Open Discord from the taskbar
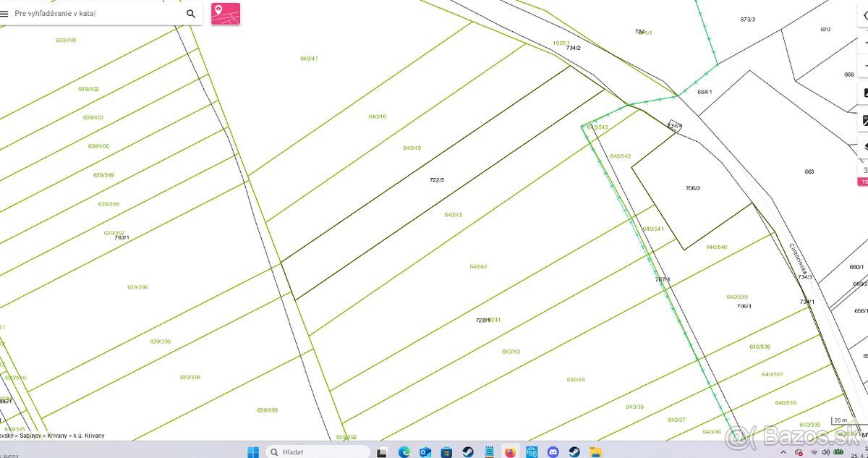Viewport: 868px width, 458px height. (553, 452)
